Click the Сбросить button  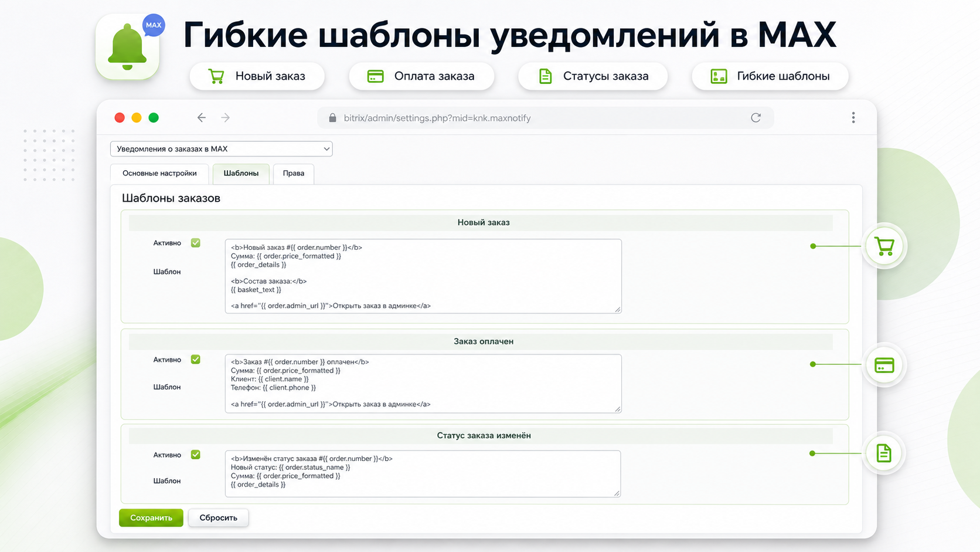218,518
